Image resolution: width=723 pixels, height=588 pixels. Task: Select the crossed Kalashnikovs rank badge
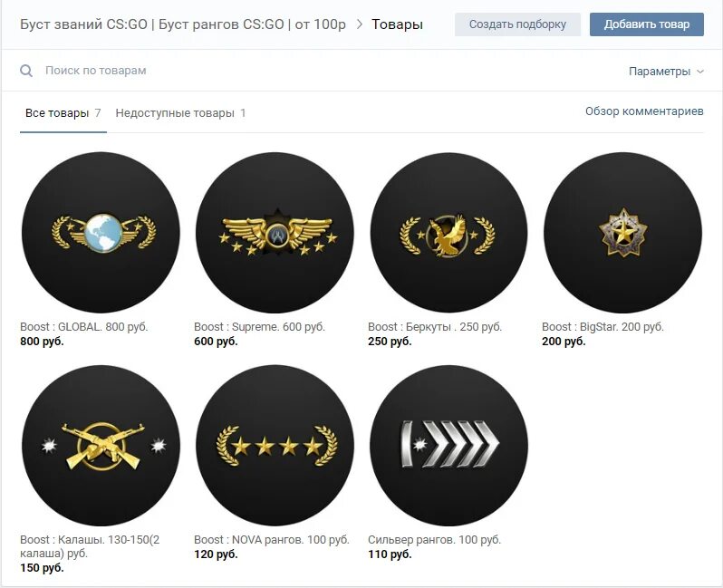[101, 446]
